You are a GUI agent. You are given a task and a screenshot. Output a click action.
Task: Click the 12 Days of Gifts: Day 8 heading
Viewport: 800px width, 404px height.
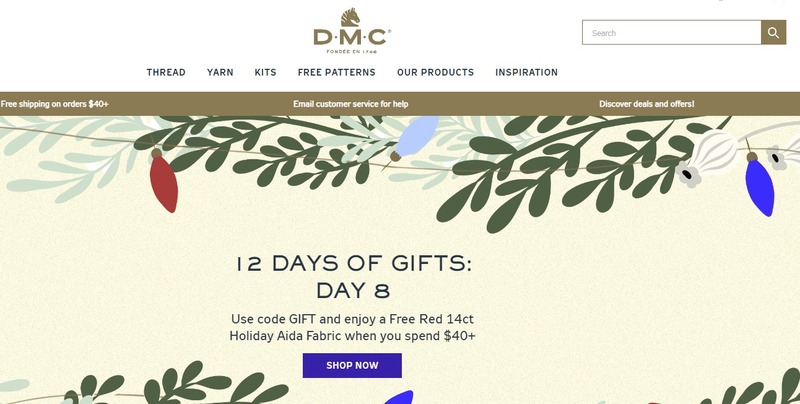tap(353, 277)
